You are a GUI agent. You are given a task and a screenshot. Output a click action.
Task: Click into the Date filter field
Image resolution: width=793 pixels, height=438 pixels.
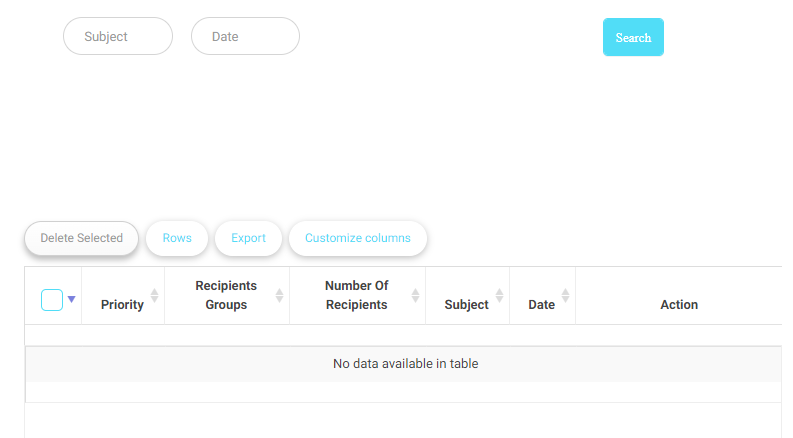click(x=245, y=36)
